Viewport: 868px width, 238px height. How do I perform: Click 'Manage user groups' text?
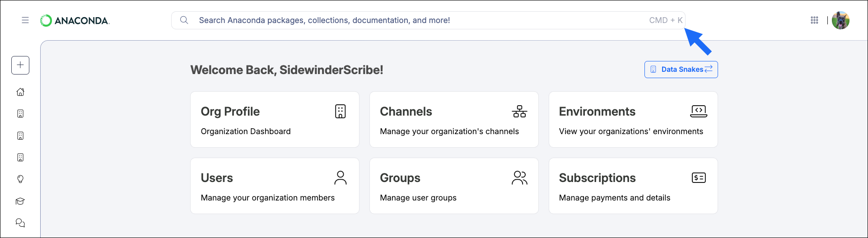tap(418, 198)
